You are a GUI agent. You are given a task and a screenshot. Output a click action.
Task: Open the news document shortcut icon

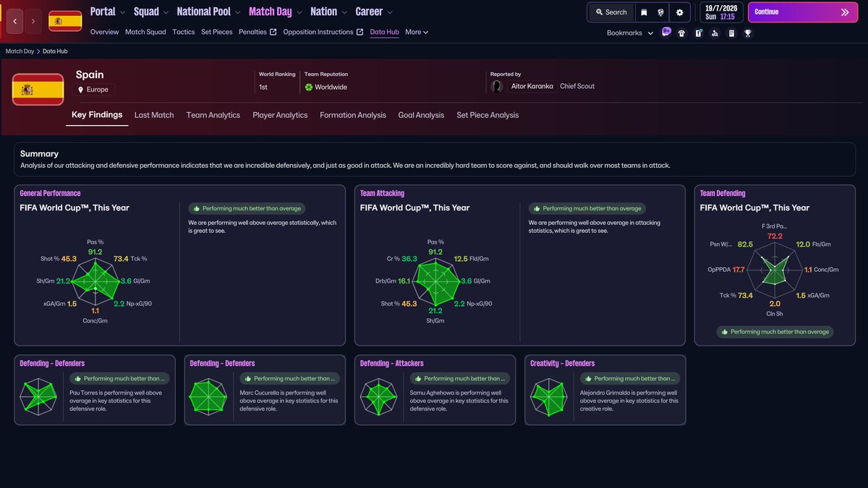pos(731,33)
